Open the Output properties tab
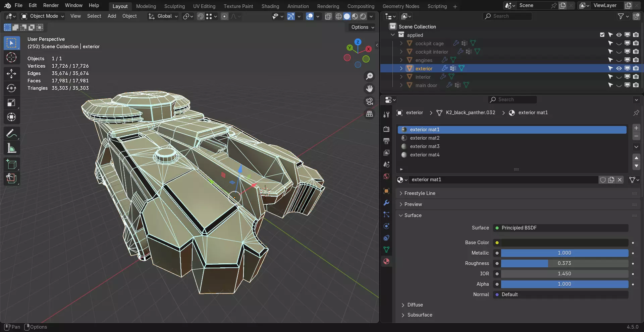644x332 pixels. 386,141
